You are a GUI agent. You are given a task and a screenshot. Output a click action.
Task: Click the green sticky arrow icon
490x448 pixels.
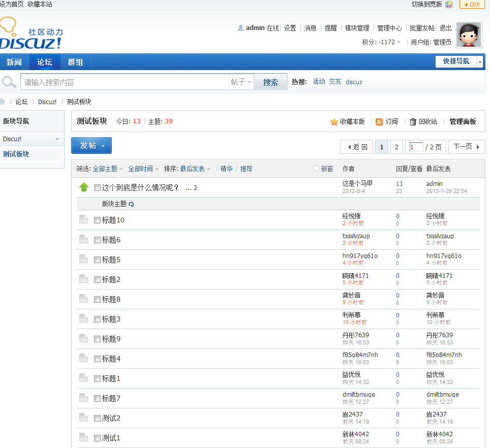pyautogui.click(x=84, y=187)
